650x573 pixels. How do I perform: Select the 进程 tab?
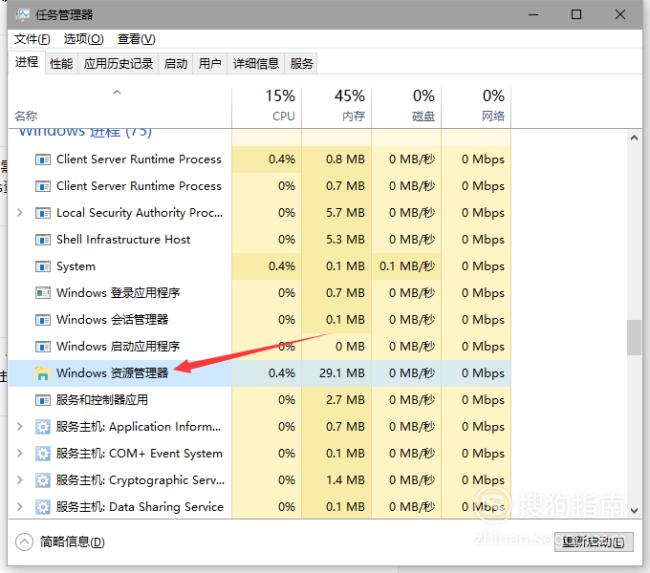click(27, 62)
